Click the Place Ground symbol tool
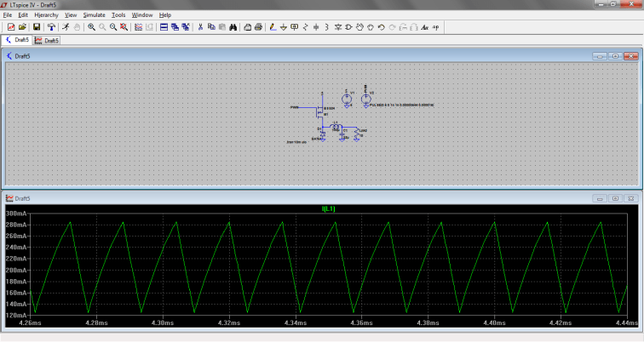644x342 pixels. pyautogui.click(x=283, y=27)
